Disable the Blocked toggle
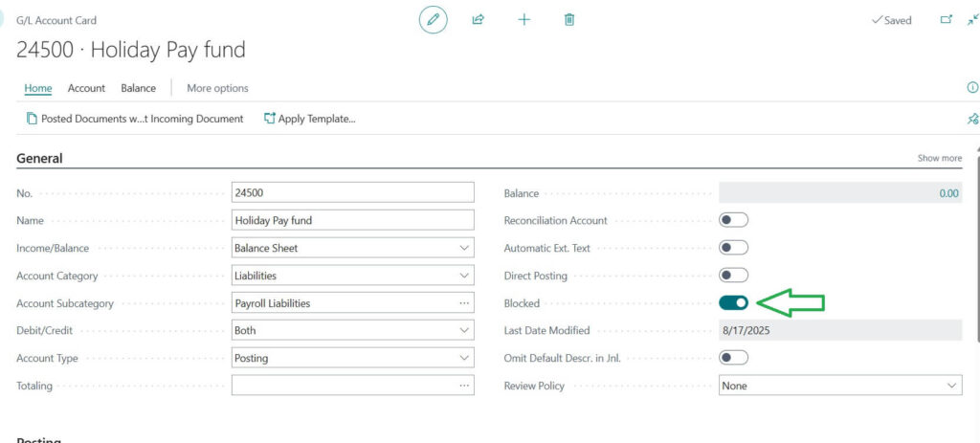Image resolution: width=980 pixels, height=443 pixels. click(x=733, y=303)
